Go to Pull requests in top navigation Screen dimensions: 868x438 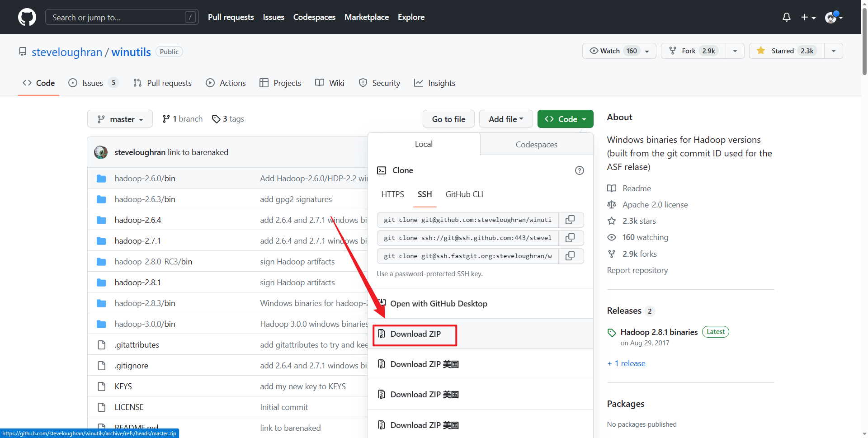tap(231, 17)
